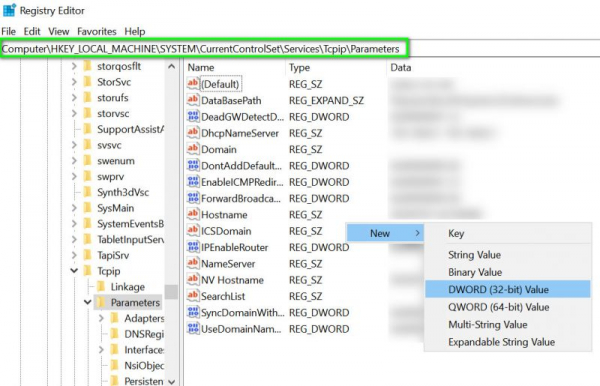Expand the storqosflt tree node
This screenshot has width=600, height=386.
(74, 66)
